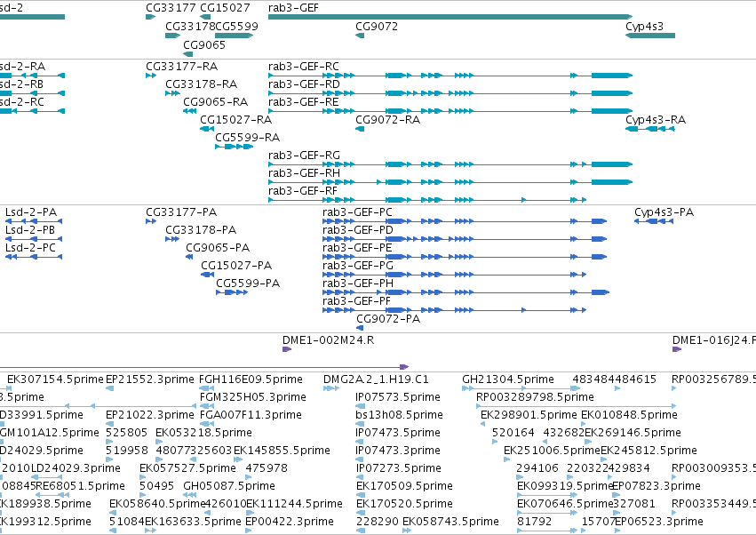Click protein rab3-GEF-PC label
This screenshot has height=535, width=756.
[x=357, y=212]
